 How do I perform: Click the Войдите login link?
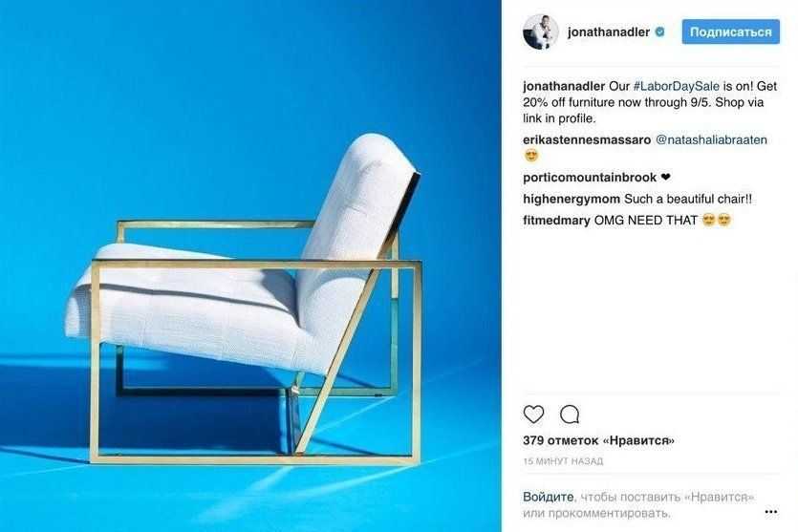(549, 496)
